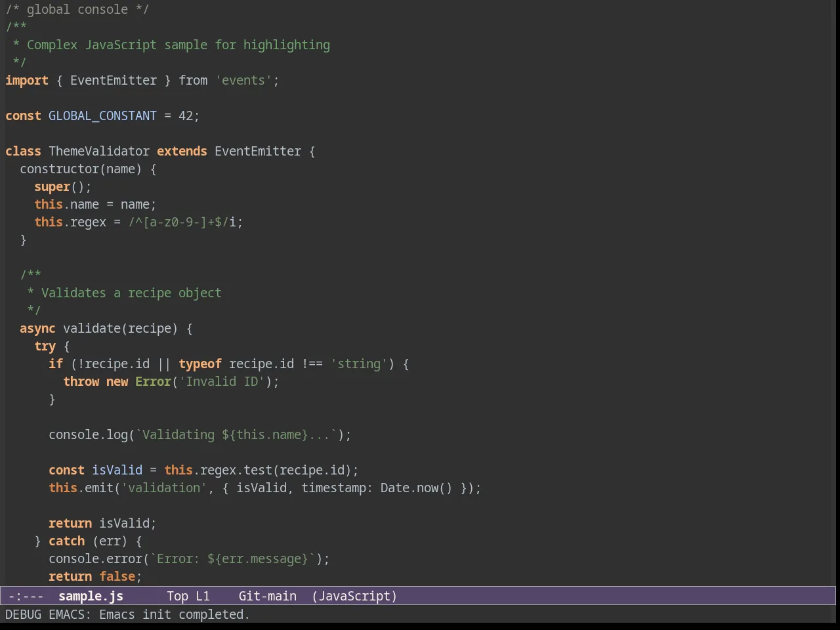Viewport: 840px width, 630px height.
Task: Click the 'typeof' keyword
Action: coord(200,364)
